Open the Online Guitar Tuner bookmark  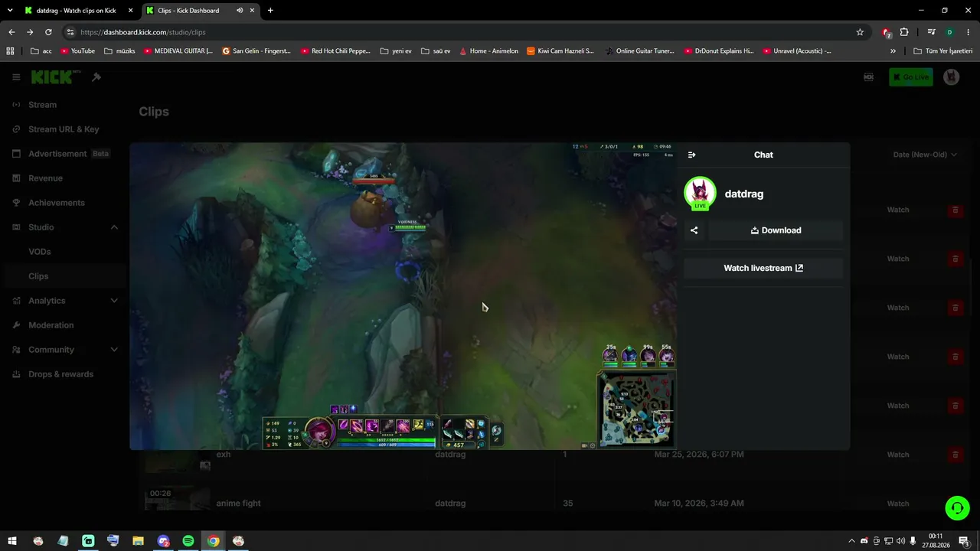(639, 51)
